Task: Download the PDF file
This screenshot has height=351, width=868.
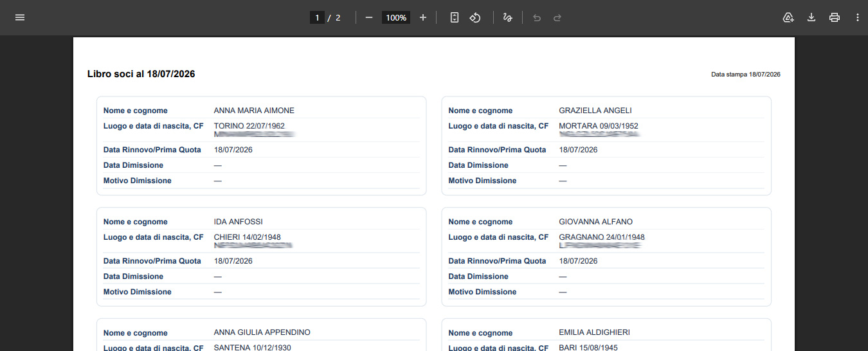Action: pos(811,17)
